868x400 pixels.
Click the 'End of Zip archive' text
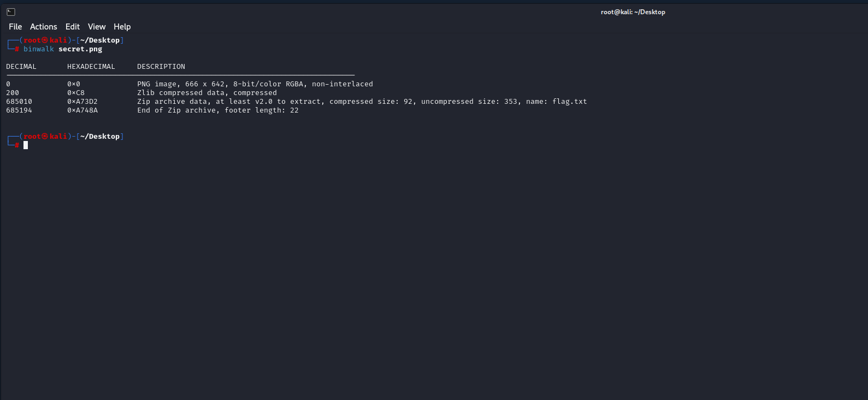tap(178, 110)
